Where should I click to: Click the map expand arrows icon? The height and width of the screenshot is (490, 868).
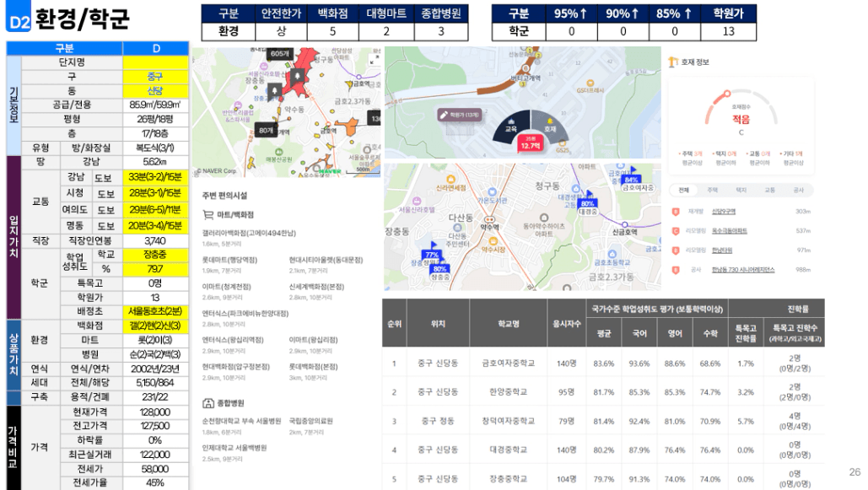tap(375, 60)
